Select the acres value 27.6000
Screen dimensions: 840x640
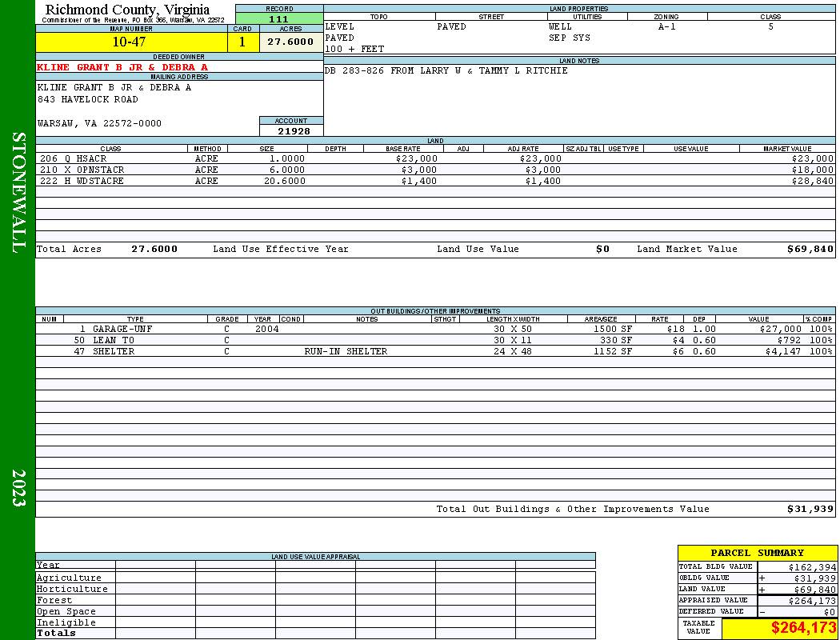291,42
